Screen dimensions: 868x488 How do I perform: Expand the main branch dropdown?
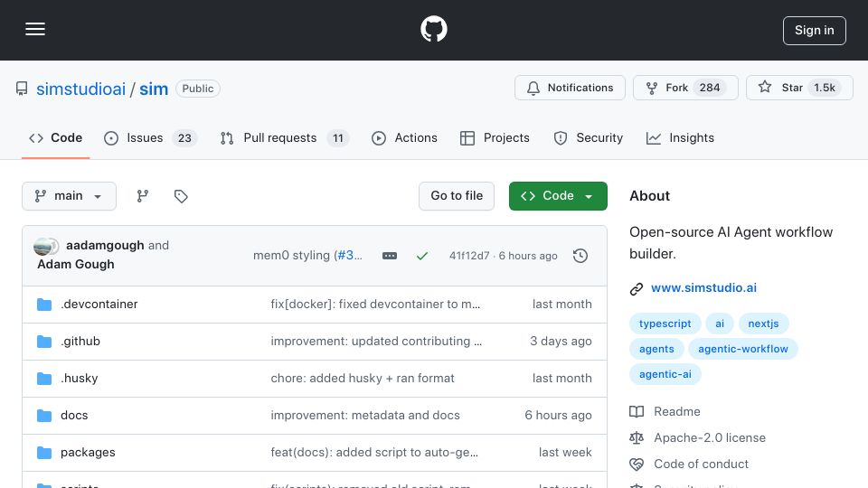70,196
